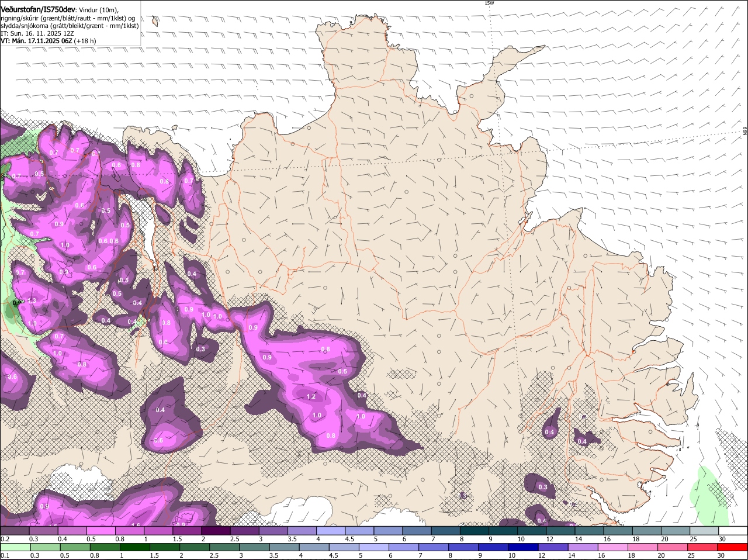Select the lower legend swatch labeled 0.8
This screenshot has width=748, height=560.
105,548
